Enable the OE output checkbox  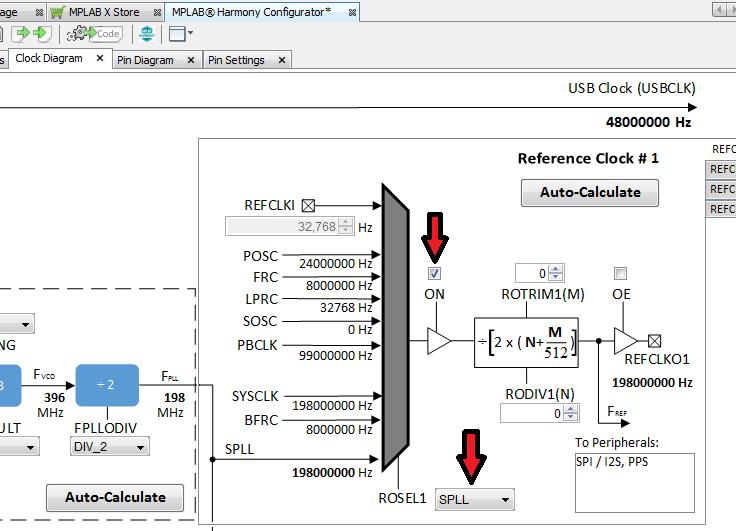[x=620, y=274]
